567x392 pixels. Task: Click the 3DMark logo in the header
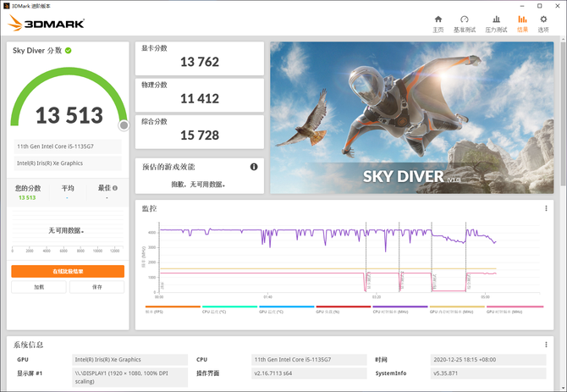point(47,24)
